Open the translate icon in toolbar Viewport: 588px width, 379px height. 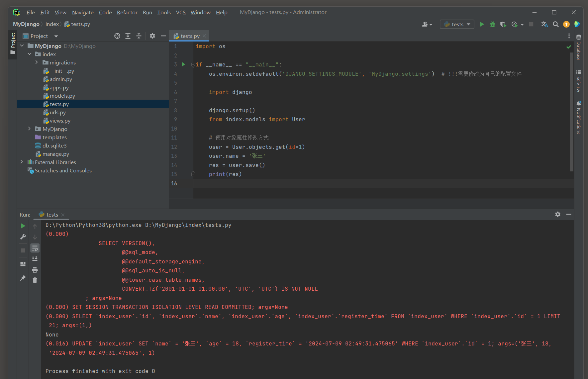544,24
